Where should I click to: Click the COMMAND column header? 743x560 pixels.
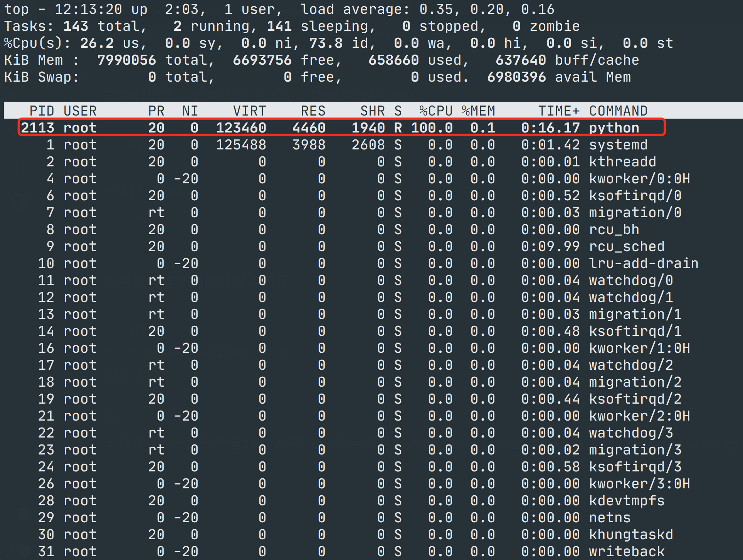pyautogui.click(x=618, y=111)
